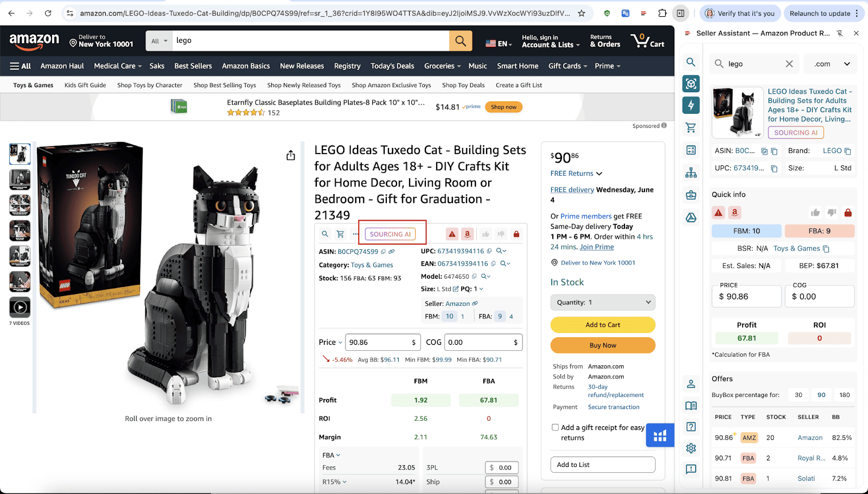Click the thumbs-up icon on product overlay
This screenshot has height=494, width=868.
[485, 234]
